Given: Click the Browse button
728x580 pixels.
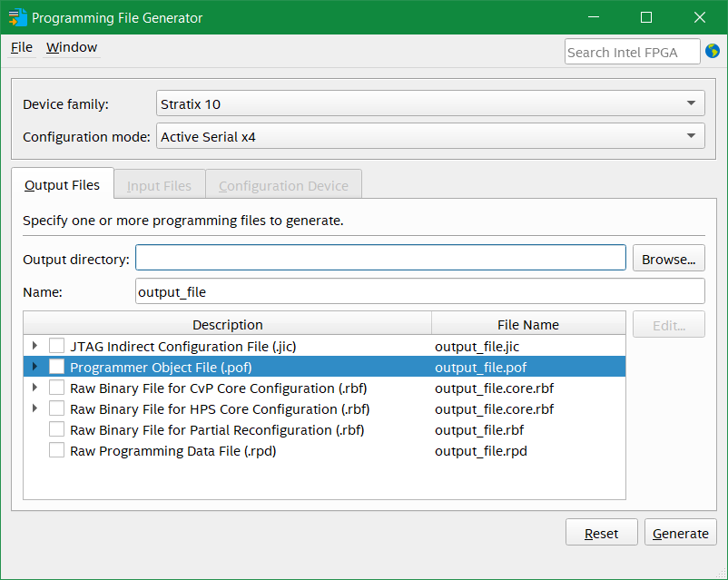Looking at the screenshot, I should [668, 259].
